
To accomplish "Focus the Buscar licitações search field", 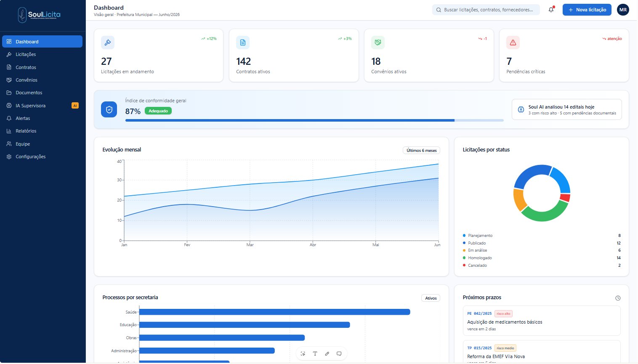I will coord(486,10).
